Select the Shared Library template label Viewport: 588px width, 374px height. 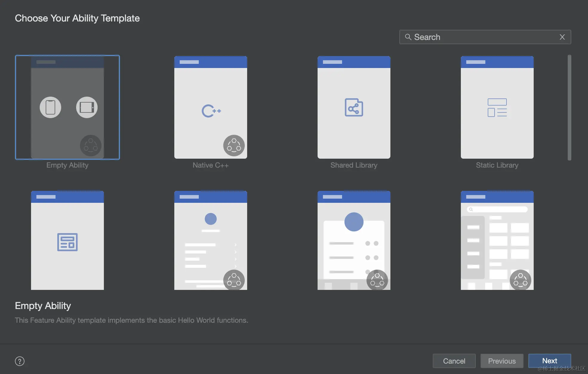click(x=354, y=165)
